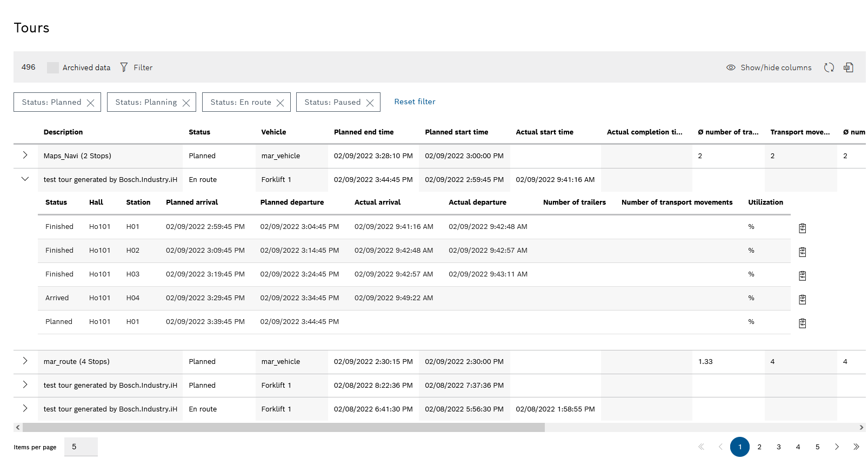Click the Transport move... column header
The width and height of the screenshot is (868, 459).
pyautogui.click(x=800, y=132)
